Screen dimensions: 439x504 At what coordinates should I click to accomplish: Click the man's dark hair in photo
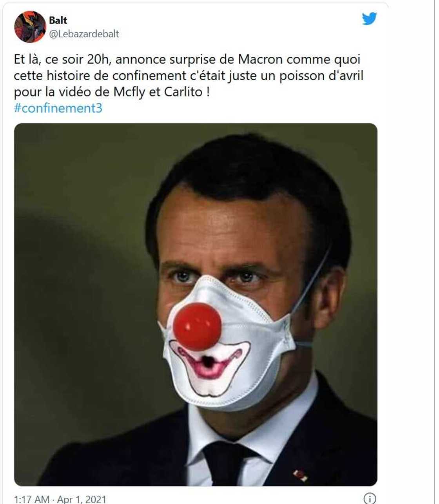pos(251,172)
